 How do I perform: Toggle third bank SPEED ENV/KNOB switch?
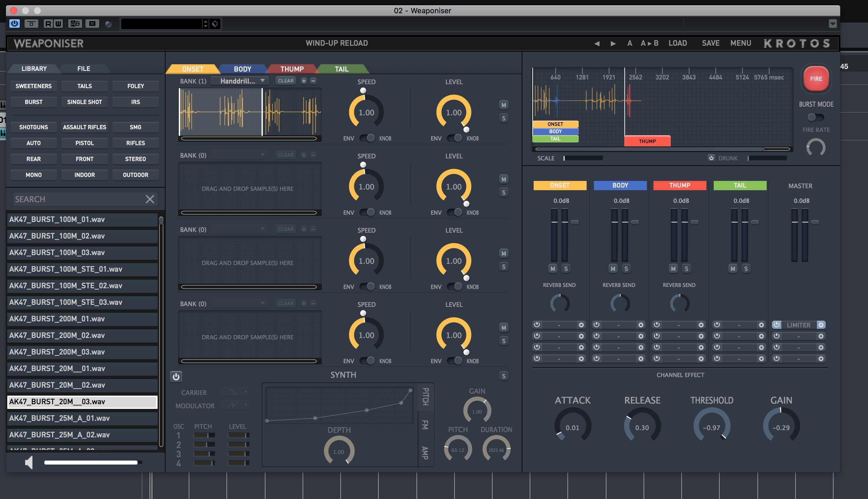tap(367, 287)
